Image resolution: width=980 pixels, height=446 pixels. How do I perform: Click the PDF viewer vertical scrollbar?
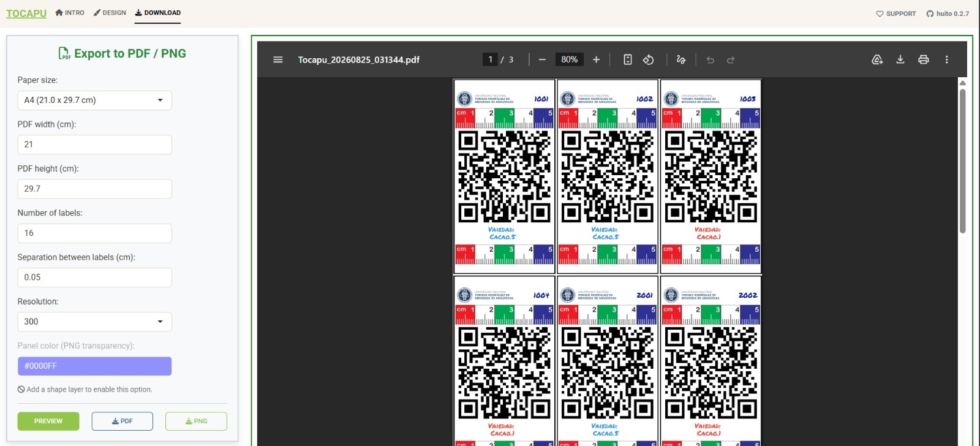(x=963, y=161)
